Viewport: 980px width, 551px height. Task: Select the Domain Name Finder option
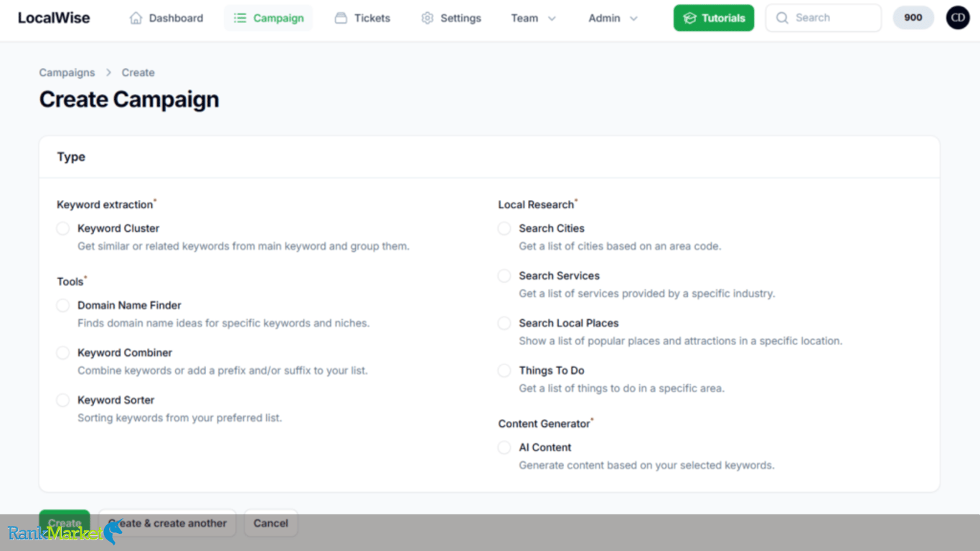[63, 305]
